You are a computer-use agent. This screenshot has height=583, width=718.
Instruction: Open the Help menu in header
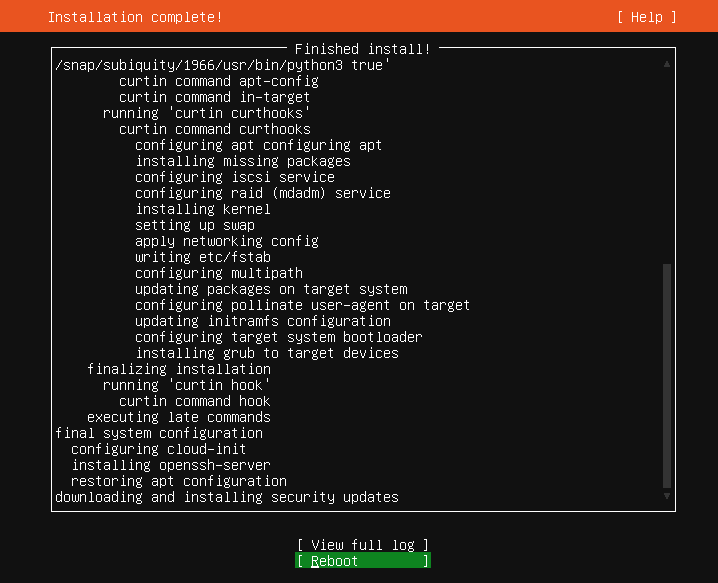coord(646,17)
